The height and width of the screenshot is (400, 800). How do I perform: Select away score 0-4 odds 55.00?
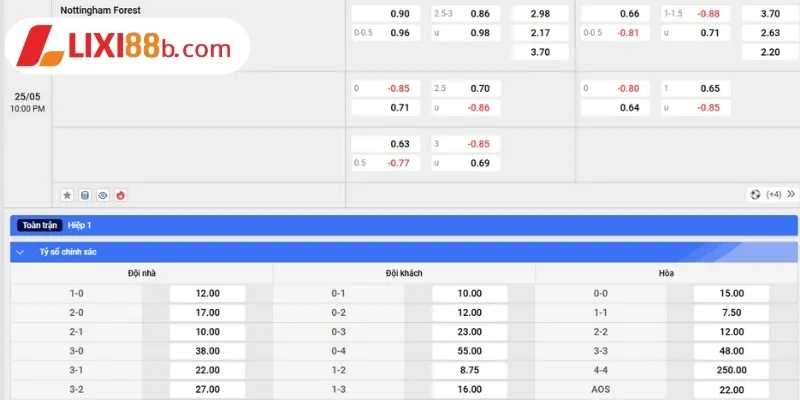coord(469,351)
